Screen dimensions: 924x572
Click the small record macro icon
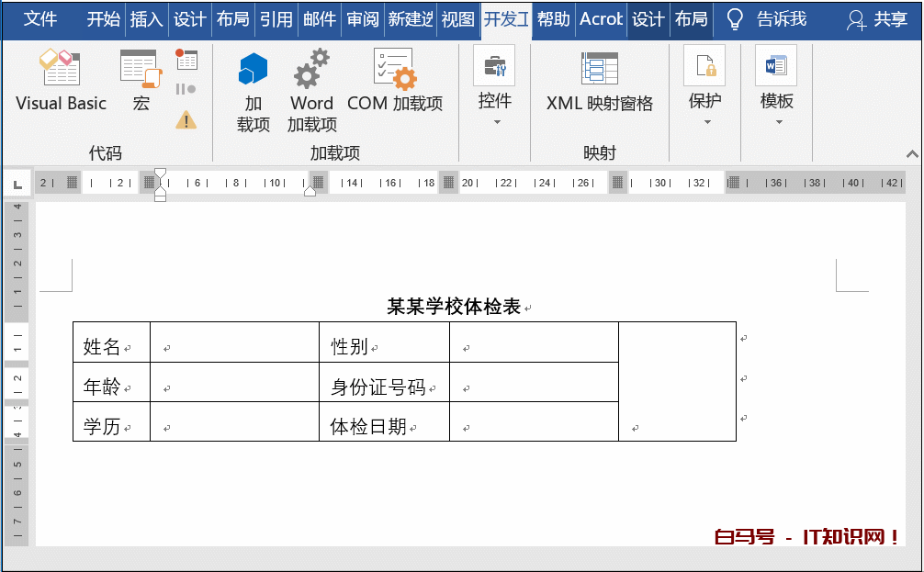point(186,61)
